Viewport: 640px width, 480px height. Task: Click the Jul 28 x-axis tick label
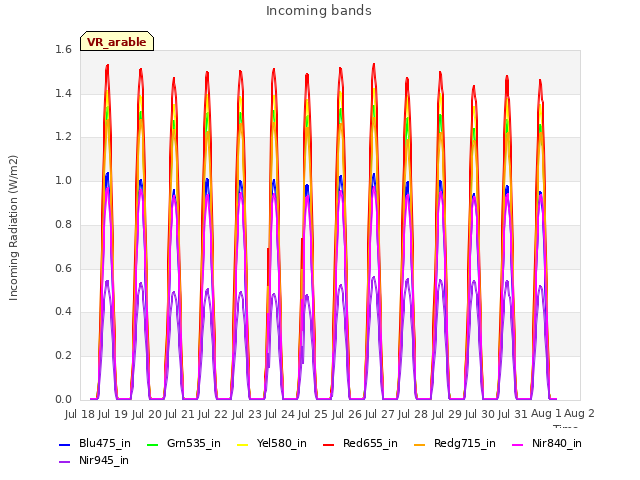click(413, 414)
